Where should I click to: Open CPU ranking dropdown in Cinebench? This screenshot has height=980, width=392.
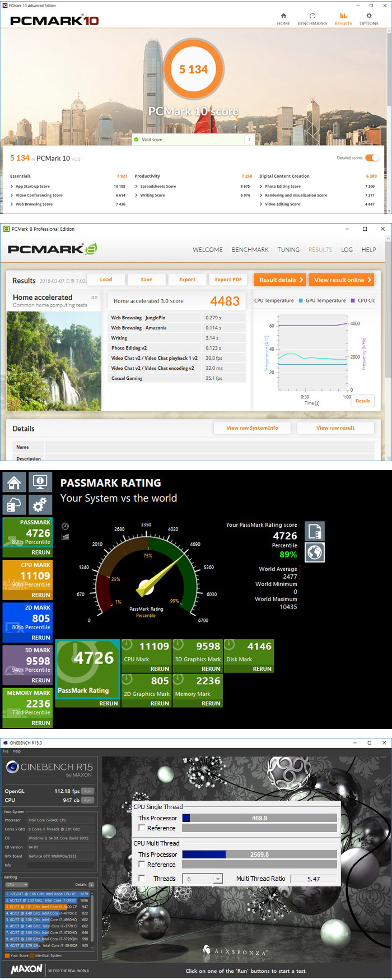click(x=16, y=884)
